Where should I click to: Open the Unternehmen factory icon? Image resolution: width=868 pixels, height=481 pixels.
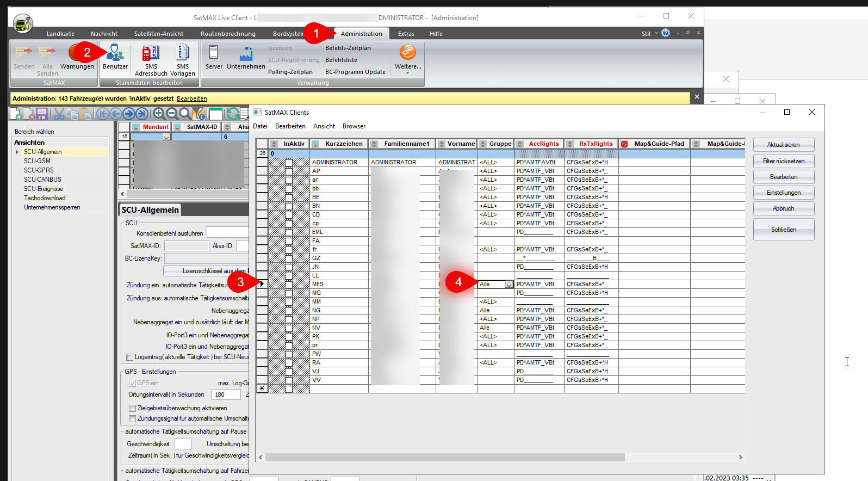[x=246, y=53]
